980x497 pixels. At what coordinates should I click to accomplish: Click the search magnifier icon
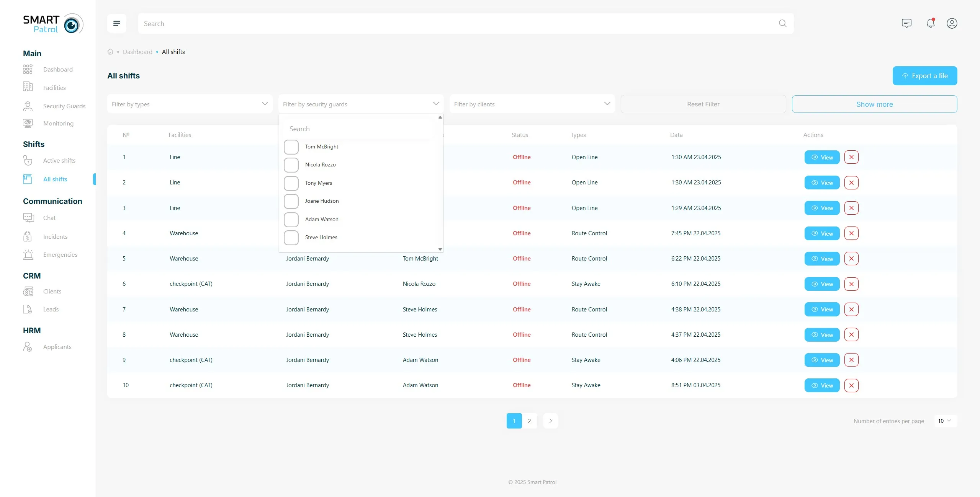[783, 23]
